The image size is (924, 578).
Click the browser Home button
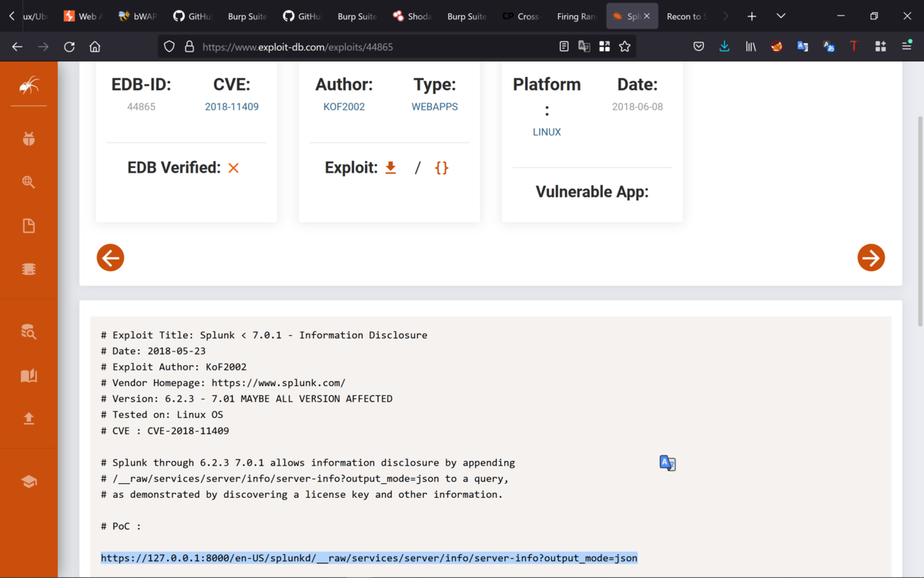pyautogui.click(x=95, y=47)
